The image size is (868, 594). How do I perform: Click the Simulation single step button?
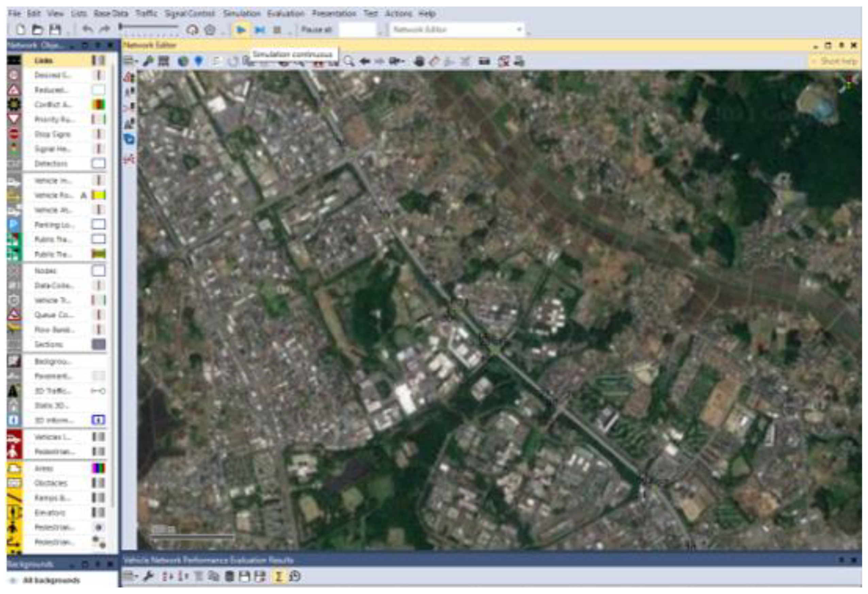click(x=260, y=30)
